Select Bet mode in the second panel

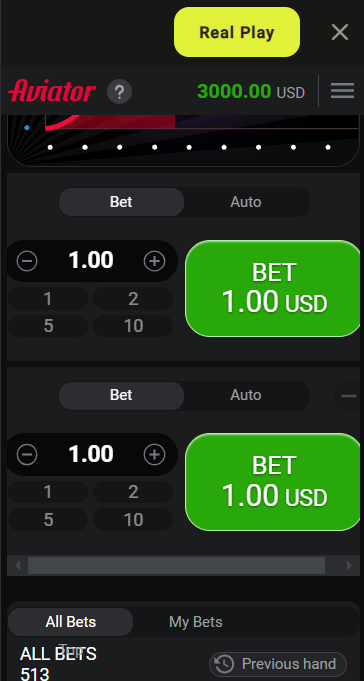coord(121,395)
